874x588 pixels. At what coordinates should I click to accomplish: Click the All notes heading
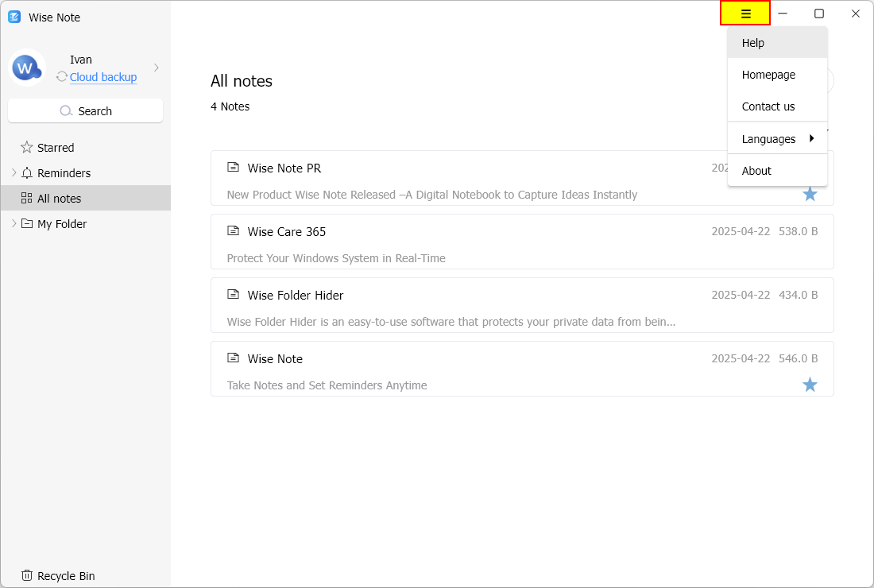coord(242,81)
